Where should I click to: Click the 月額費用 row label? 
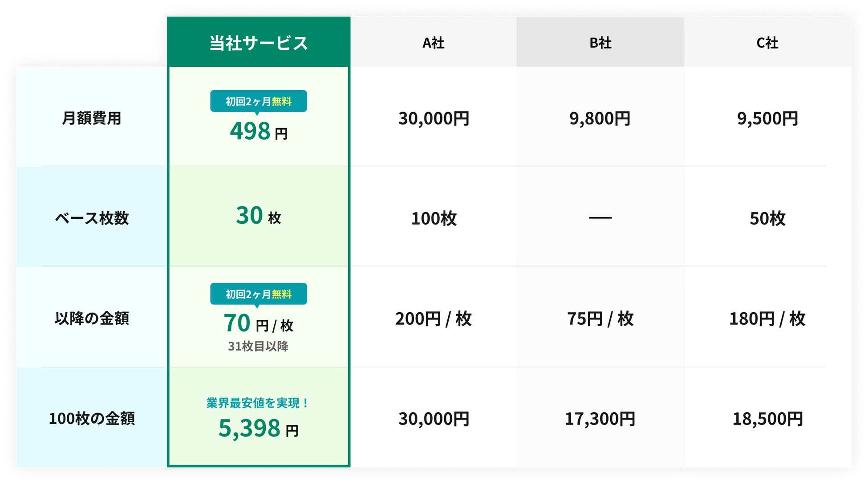point(91,118)
